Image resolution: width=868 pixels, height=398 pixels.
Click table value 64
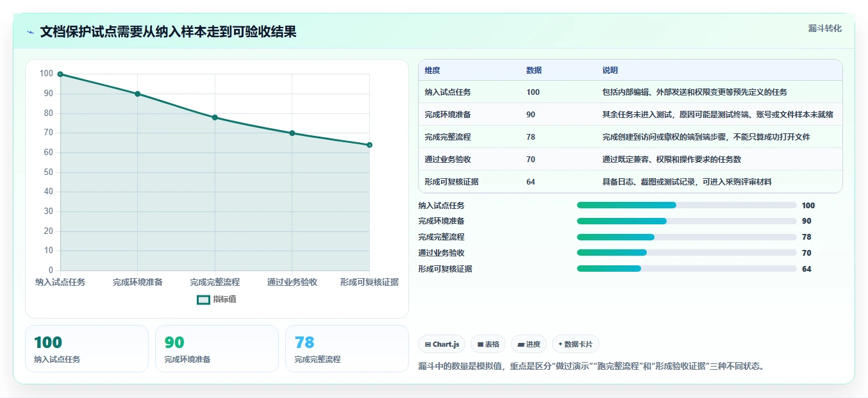531,182
